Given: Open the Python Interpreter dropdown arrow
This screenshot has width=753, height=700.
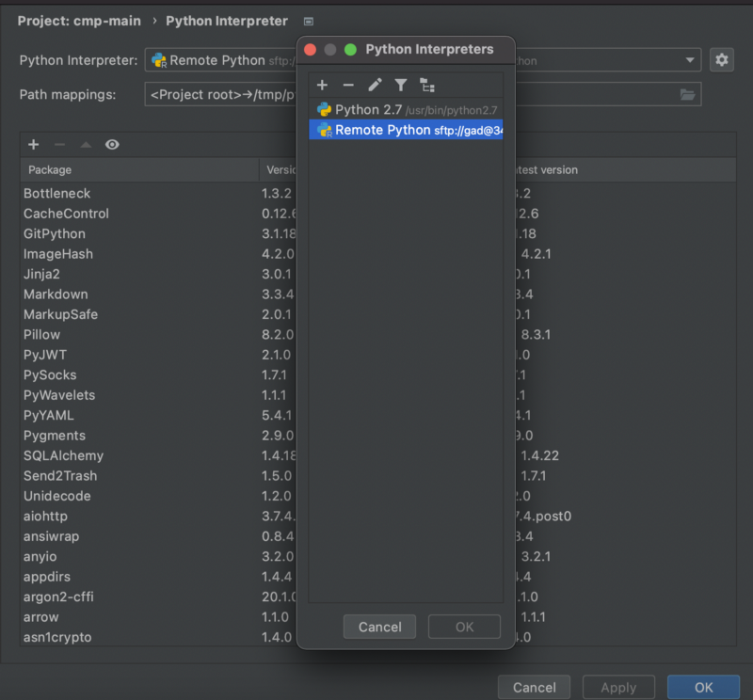Looking at the screenshot, I should tap(690, 60).
